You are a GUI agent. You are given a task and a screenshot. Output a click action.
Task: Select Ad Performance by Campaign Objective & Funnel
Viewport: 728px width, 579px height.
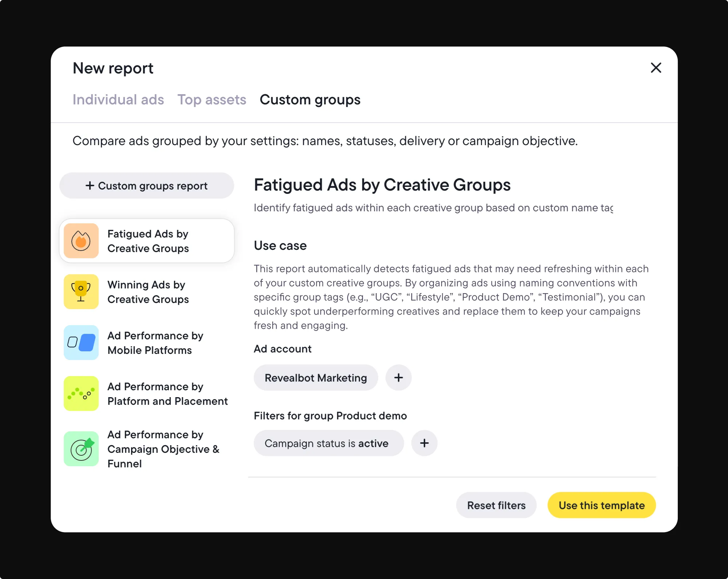(x=163, y=449)
